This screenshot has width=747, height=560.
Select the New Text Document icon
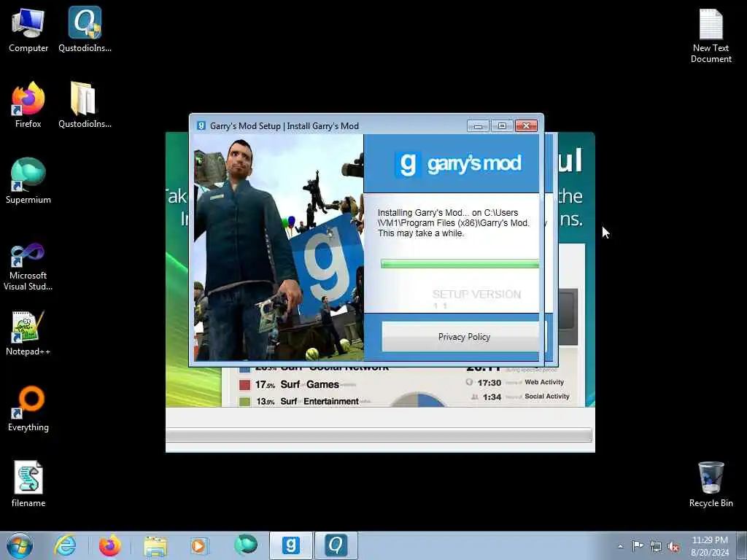pos(711,36)
